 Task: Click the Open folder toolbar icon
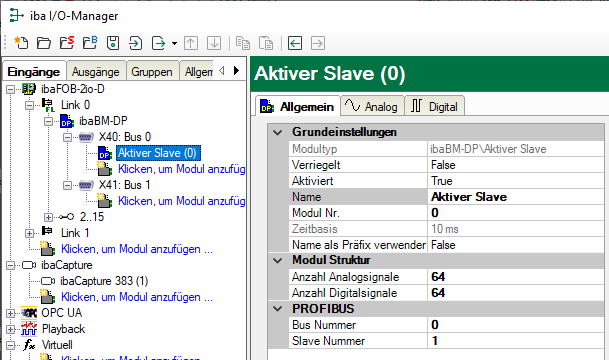[44, 43]
